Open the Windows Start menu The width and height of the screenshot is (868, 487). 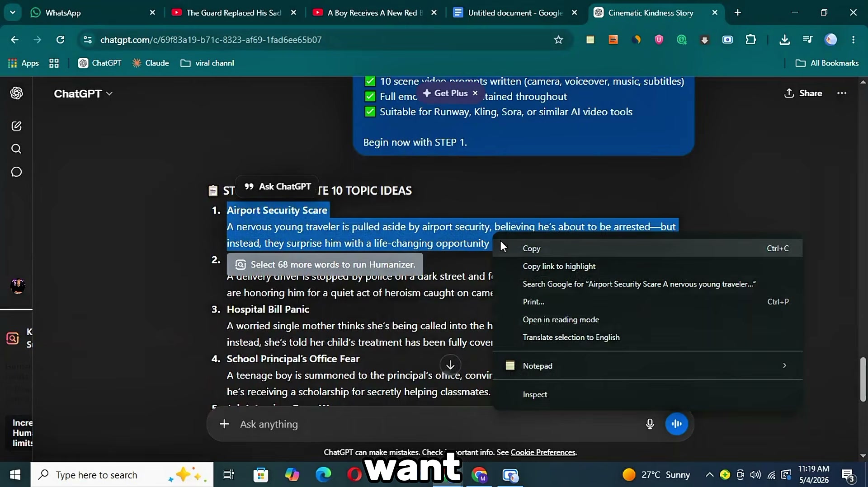[15, 475]
